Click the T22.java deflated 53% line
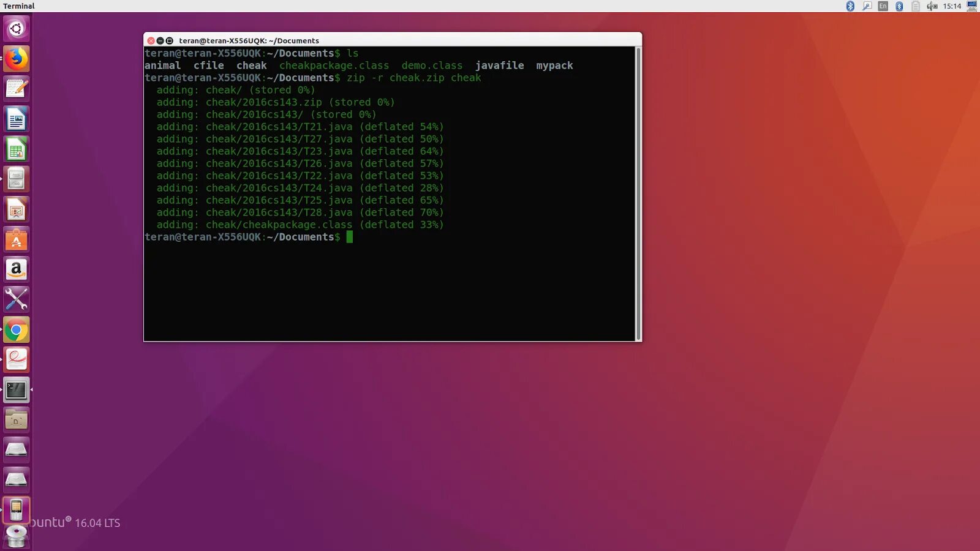Image resolution: width=980 pixels, height=551 pixels. click(300, 176)
